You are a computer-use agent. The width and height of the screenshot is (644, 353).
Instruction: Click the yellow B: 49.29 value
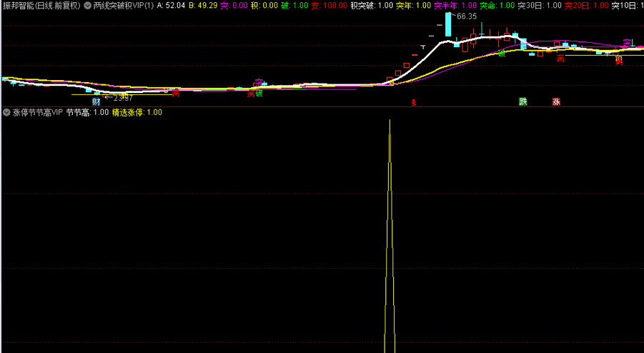coord(203,5)
